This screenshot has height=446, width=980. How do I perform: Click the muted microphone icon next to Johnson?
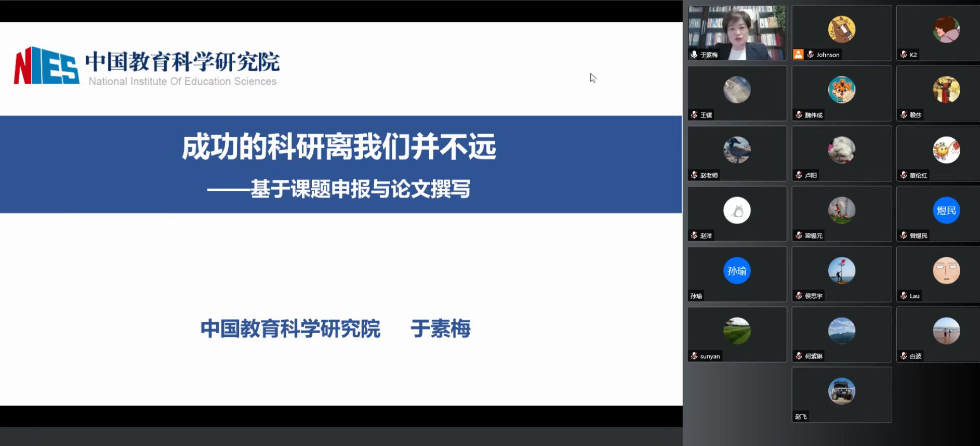[x=810, y=55]
